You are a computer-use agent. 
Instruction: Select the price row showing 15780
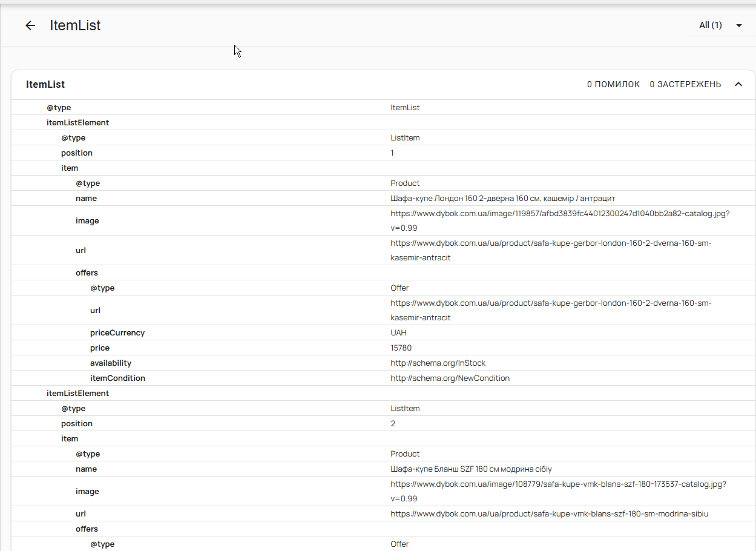tap(383, 348)
